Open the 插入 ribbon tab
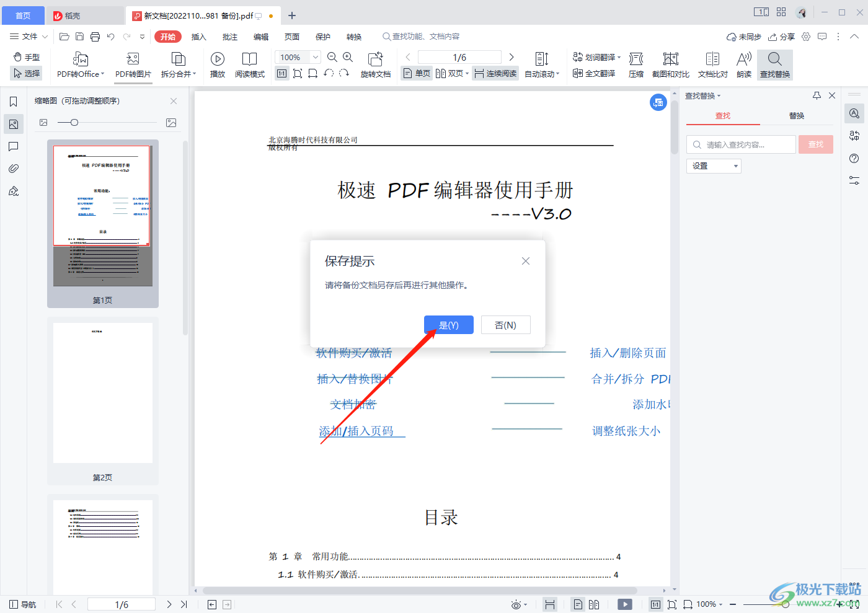 (x=198, y=37)
